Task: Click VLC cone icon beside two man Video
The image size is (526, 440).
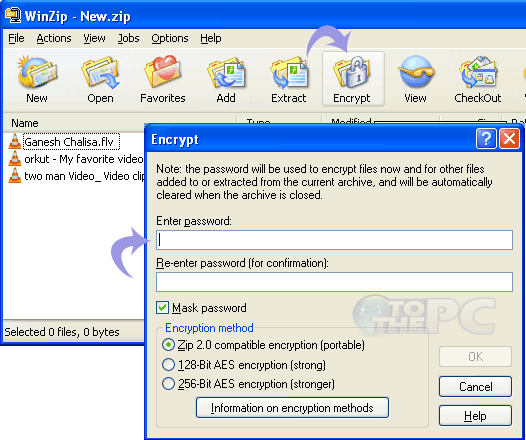Action: [x=14, y=175]
